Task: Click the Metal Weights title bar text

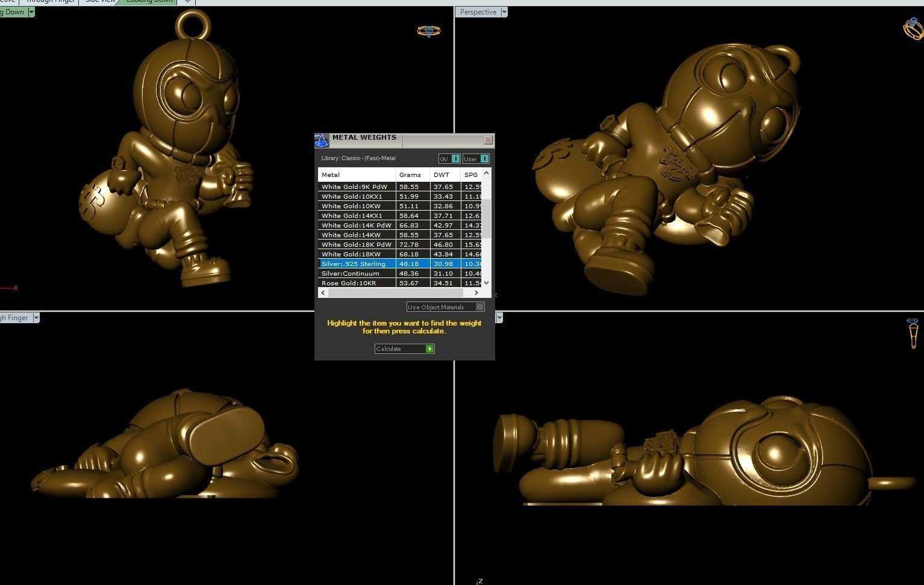Action: (x=364, y=137)
